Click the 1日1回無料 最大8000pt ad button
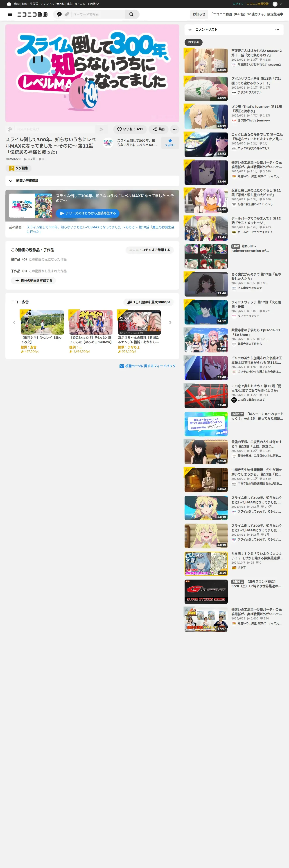Screen dimensions: 289x868 click(x=149, y=302)
